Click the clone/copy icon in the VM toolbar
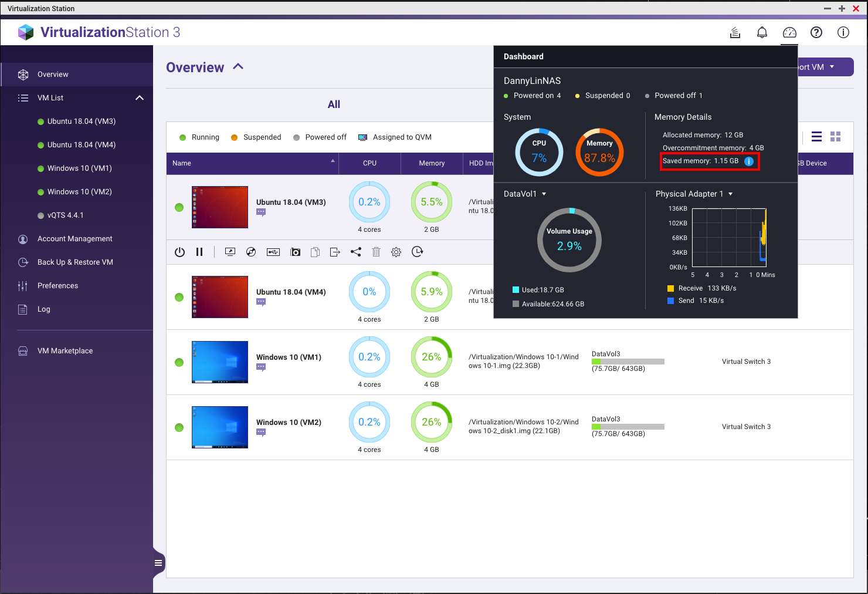Screen dimensions: 868x594 (315, 252)
